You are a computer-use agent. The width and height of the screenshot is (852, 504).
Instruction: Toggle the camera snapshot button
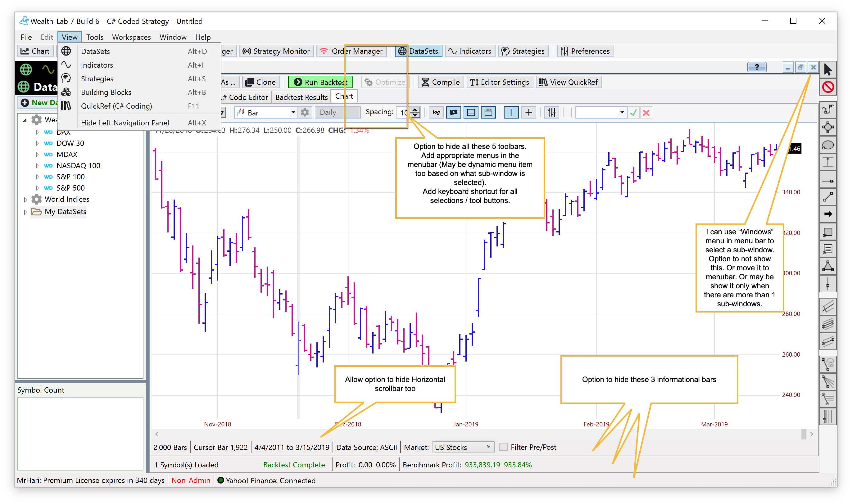coord(454,112)
